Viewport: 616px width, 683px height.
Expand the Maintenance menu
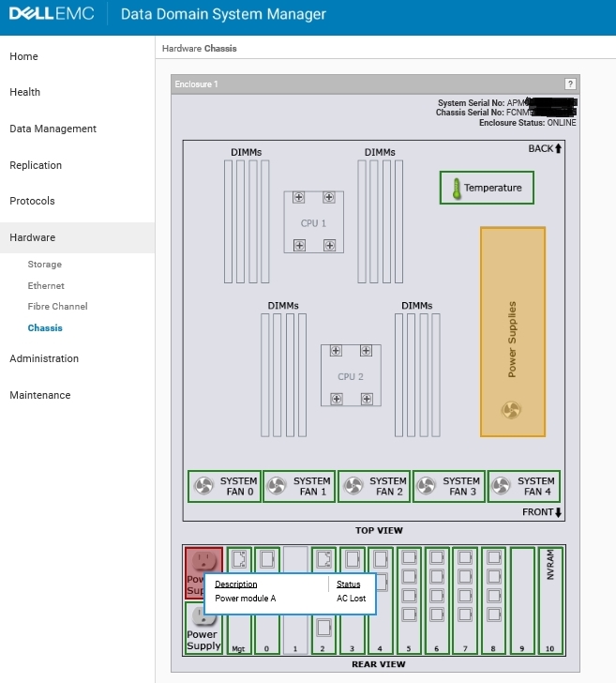click(x=40, y=395)
